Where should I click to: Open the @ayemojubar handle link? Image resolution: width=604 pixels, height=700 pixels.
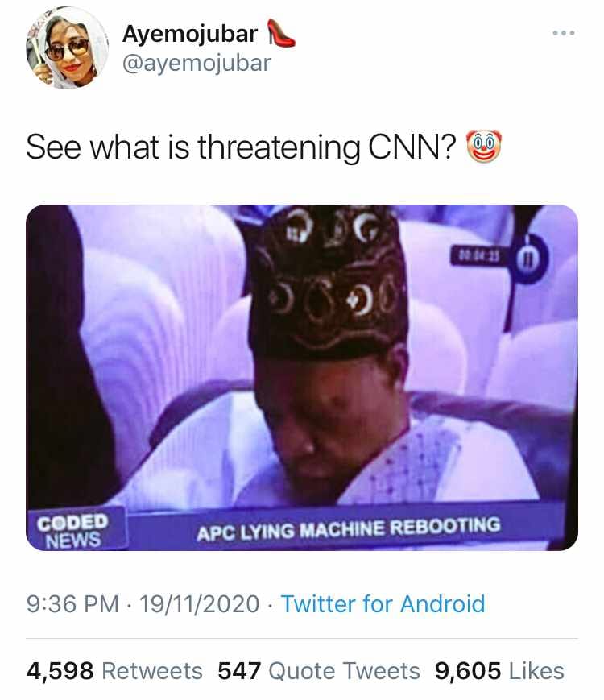tap(197, 63)
